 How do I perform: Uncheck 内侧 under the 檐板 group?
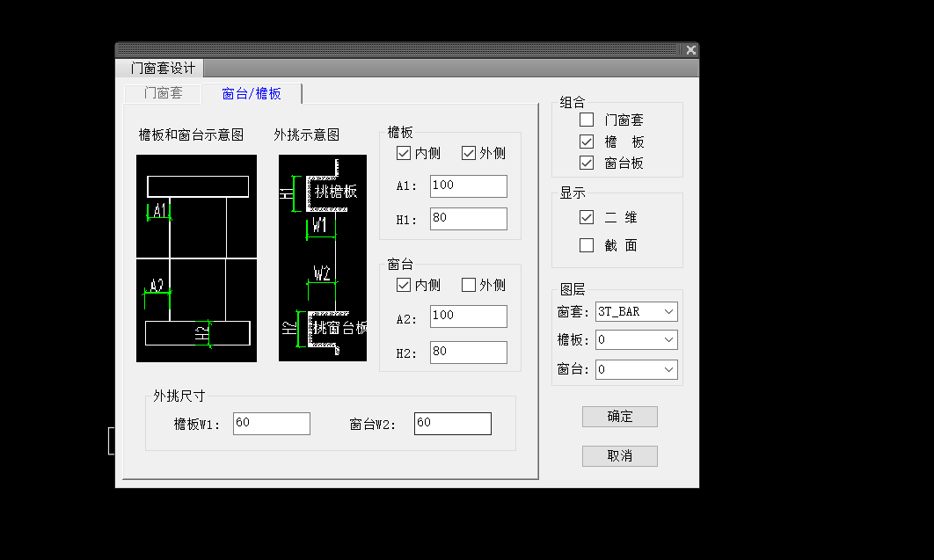tap(404, 153)
